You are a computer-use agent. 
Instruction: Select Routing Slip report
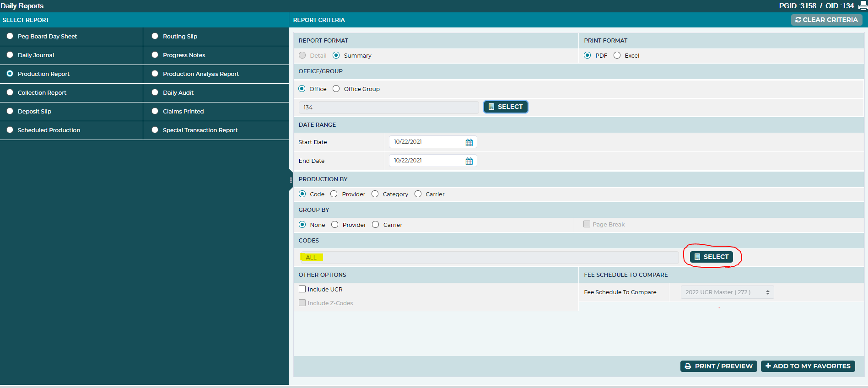coord(155,36)
